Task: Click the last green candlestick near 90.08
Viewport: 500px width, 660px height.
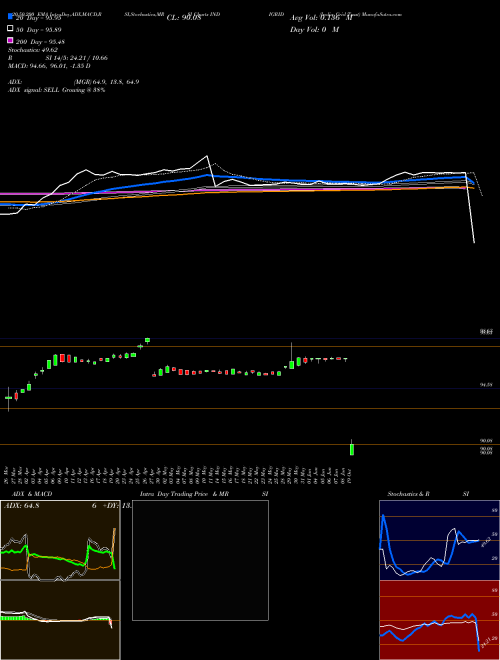Action: tap(352, 448)
